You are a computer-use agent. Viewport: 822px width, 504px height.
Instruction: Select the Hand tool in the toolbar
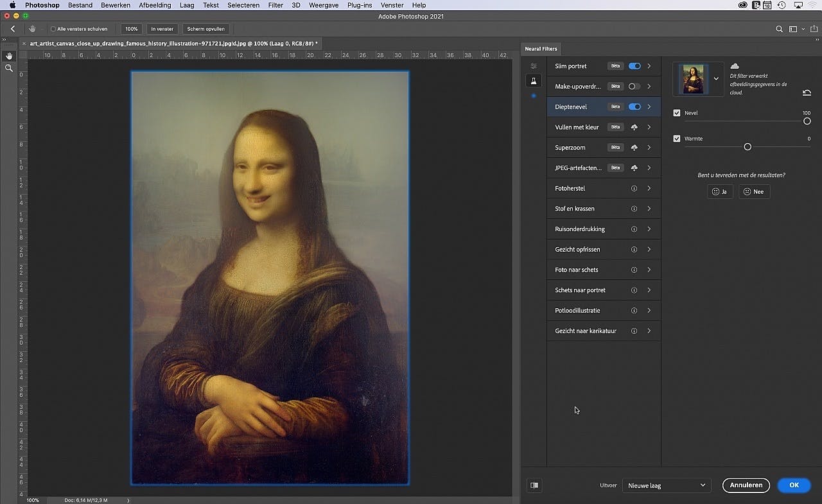(9, 56)
